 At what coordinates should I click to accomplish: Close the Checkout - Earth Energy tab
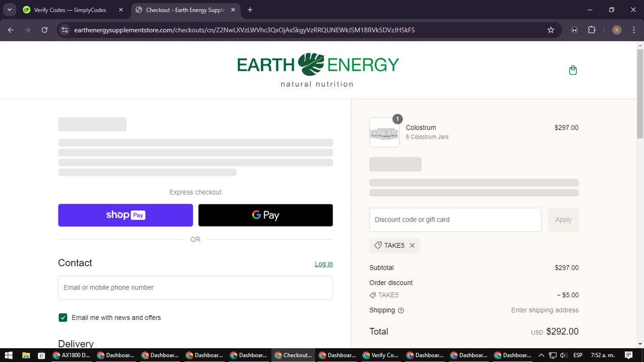click(x=233, y=10)
